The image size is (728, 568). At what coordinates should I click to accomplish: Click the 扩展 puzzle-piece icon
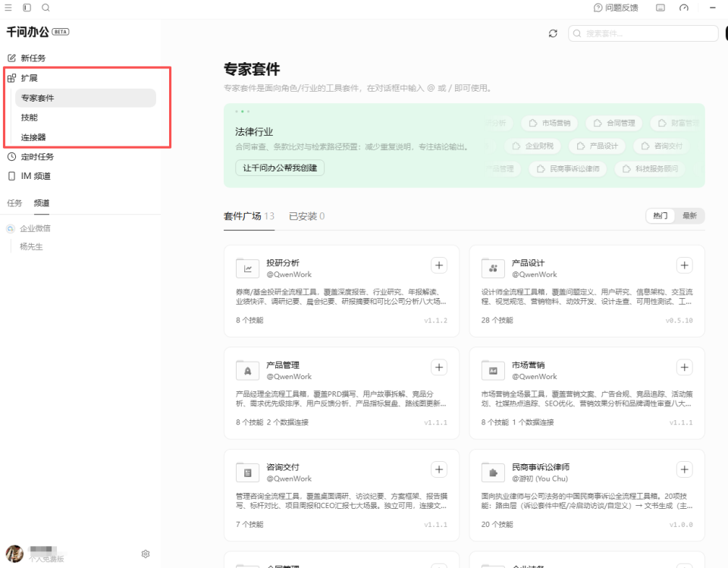(11, 78)
